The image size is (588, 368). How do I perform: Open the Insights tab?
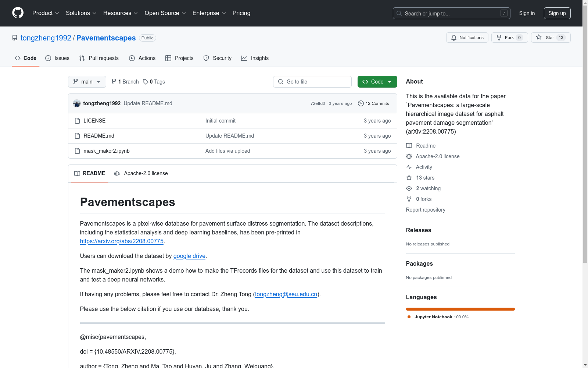pos(255,58)
